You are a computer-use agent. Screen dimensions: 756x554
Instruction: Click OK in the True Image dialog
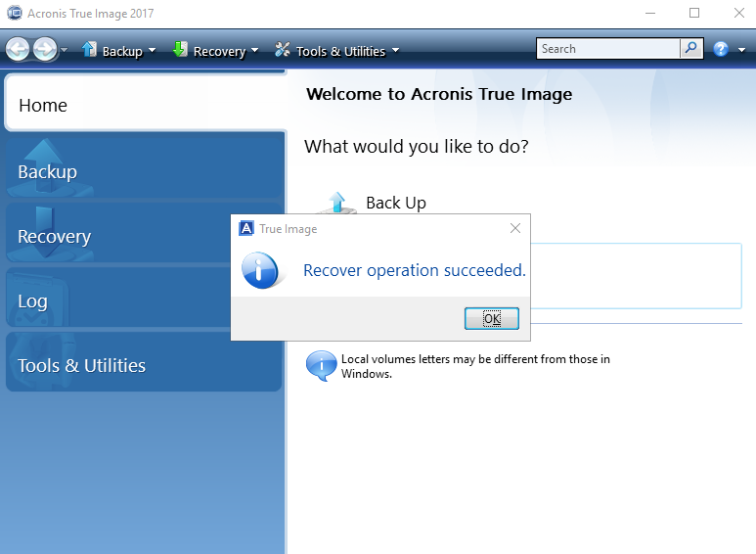point(492,318)
